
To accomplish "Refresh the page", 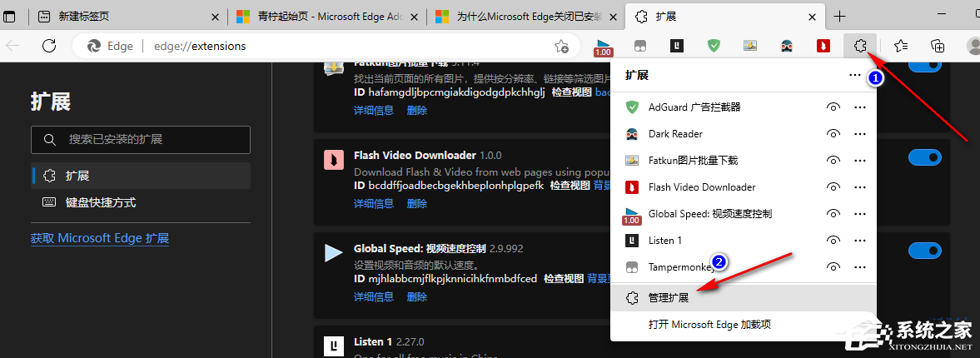I will (49, 46).
